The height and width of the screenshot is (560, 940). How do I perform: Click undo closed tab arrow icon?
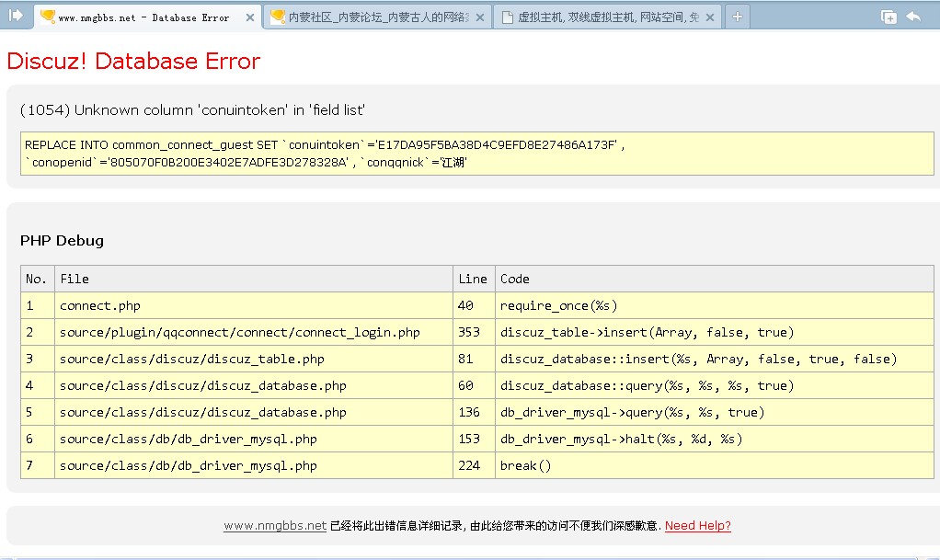pyautogui.click(x=913, y=17)
